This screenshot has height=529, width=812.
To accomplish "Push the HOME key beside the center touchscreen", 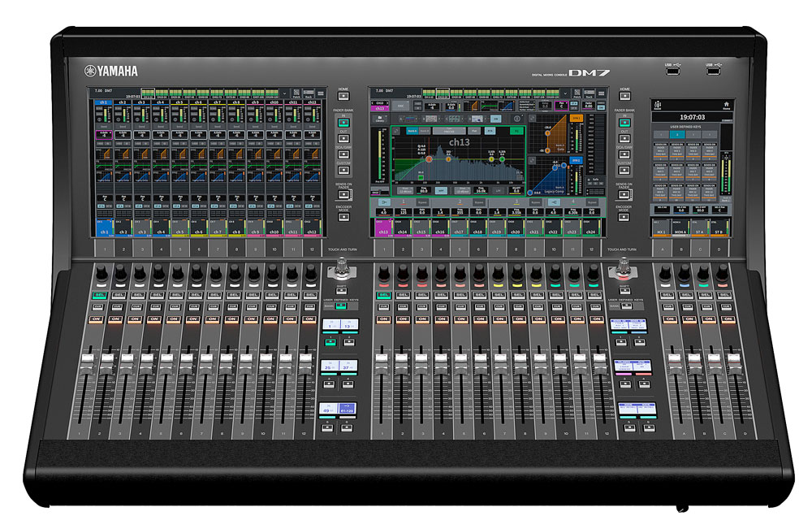I will [624, 96].
